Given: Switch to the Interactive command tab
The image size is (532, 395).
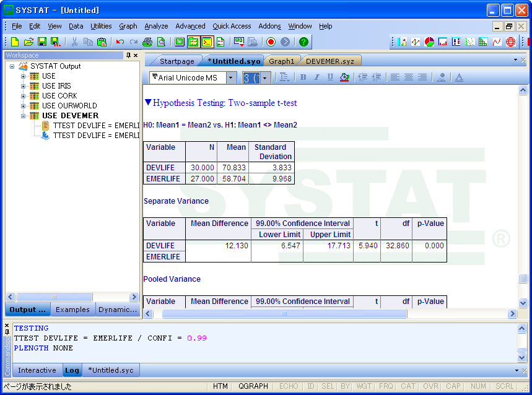Looking at the screenshot, I should coord(37,370).
